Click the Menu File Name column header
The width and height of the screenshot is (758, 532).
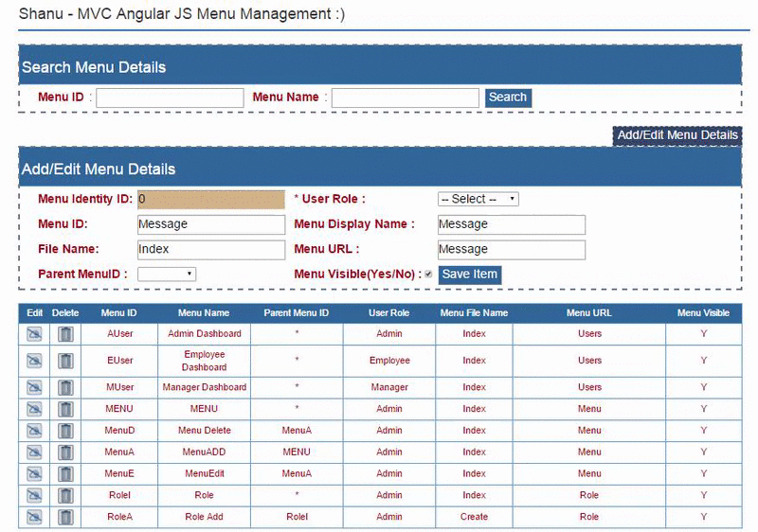[x=474, y=312]
